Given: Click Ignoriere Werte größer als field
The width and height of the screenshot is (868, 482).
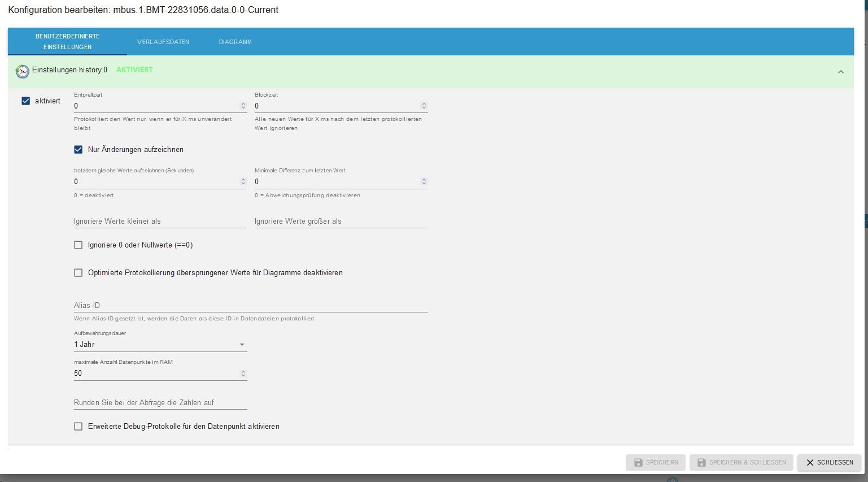Looking at the screenshot, I should [341, 222].
